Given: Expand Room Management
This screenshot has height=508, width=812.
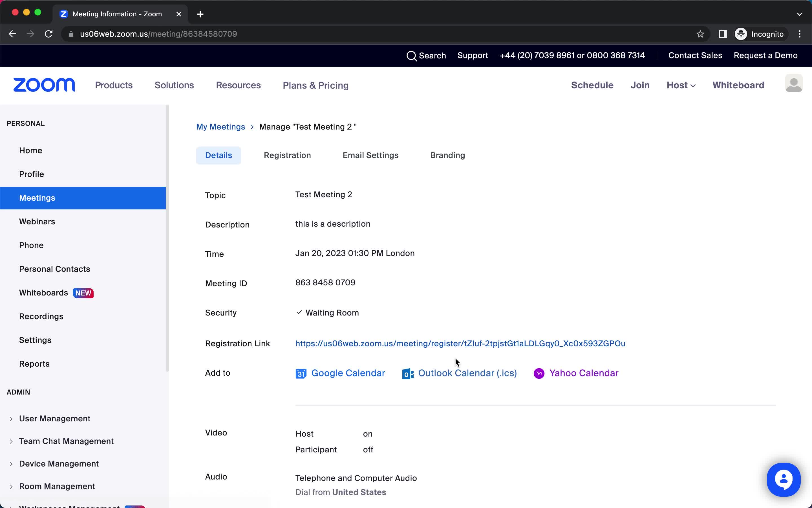Looking at the screenshot, I should tap(11, 487).
